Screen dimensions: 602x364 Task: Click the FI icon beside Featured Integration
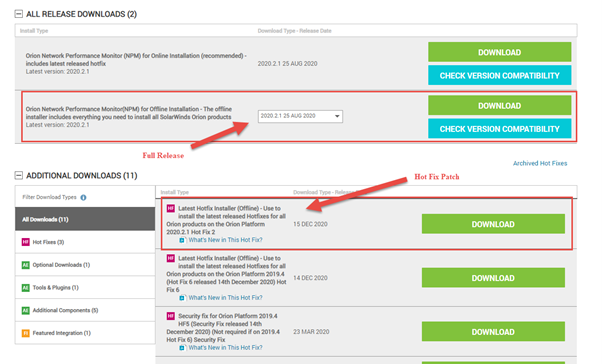(x=26, y=333)
